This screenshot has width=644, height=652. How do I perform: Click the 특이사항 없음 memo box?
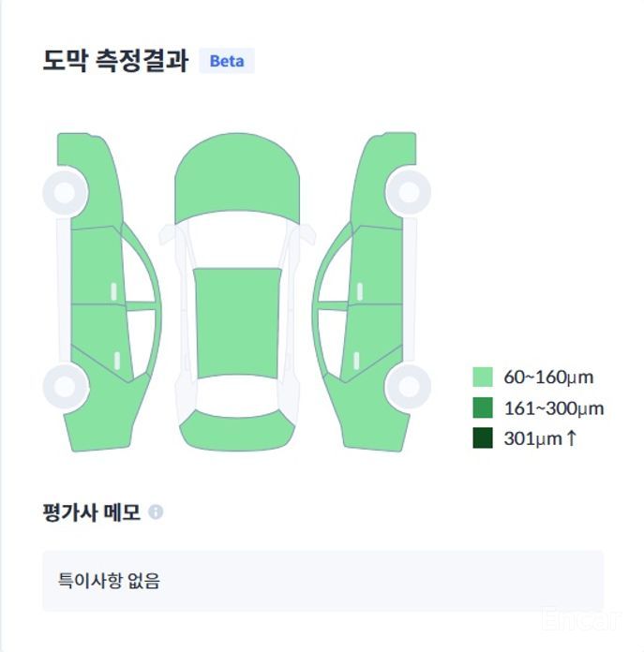click(x=322, y=581)
